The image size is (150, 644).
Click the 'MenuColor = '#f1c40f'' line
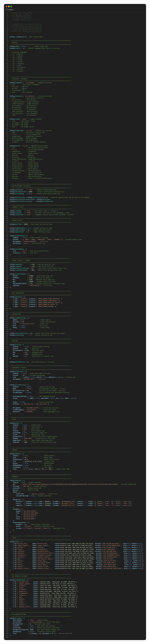click(36, 412)
